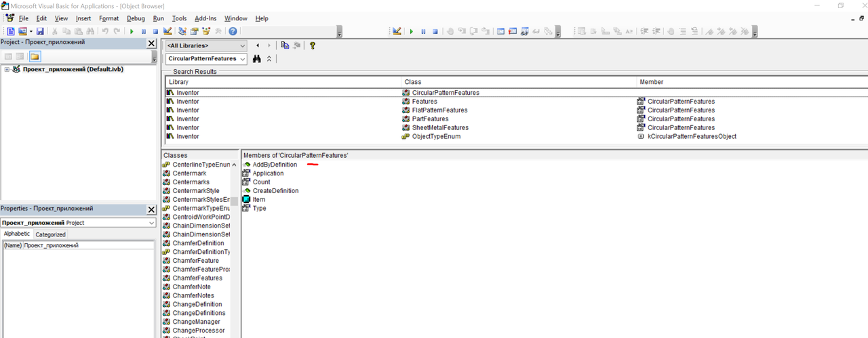Open the Debug menu
This screenshot has height=338, width=868.
136,18
